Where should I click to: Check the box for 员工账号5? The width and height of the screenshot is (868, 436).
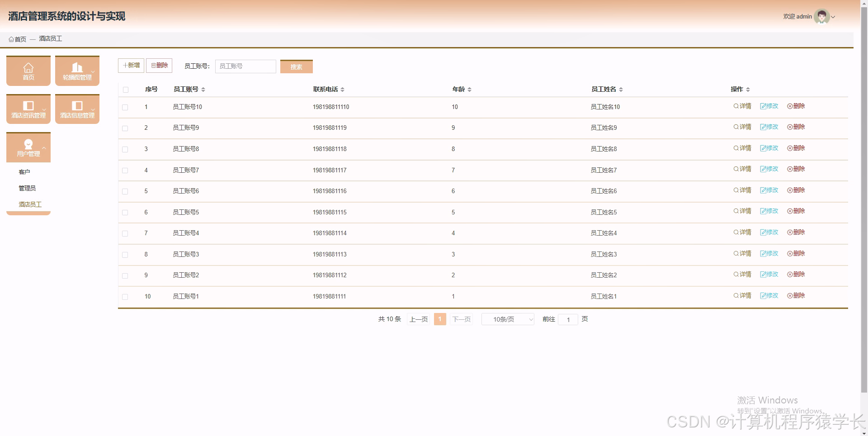(x=125, y=213)
